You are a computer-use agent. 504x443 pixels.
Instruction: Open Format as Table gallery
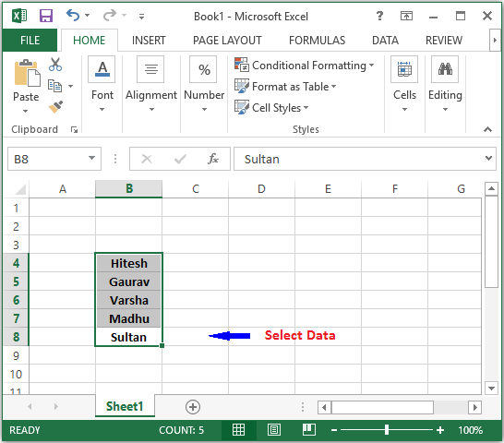[x=285, y=87]
